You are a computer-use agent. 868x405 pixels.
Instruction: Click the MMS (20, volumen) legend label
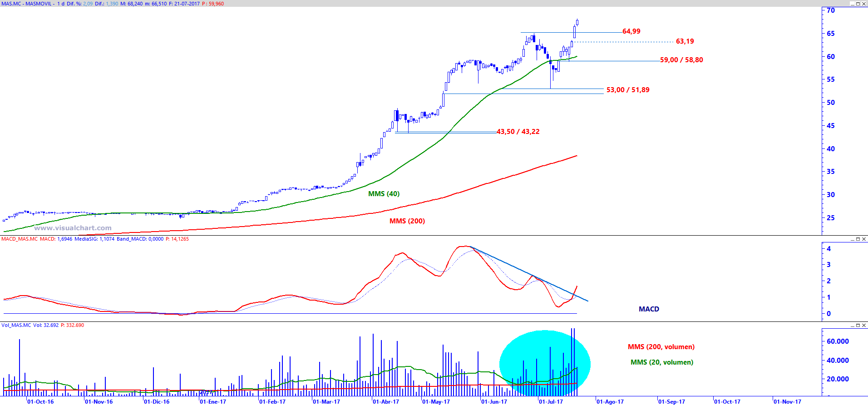(x=662, y=362)
